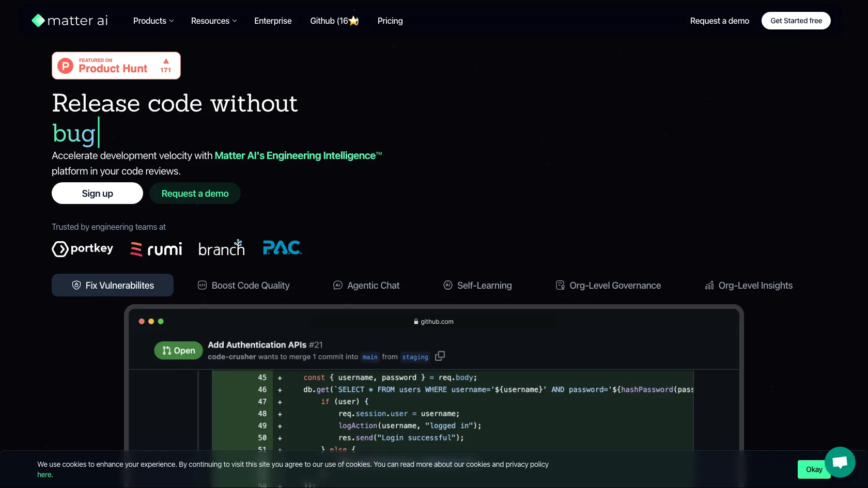
Task: Click the Product Hunt upvote arrow with 171
Action: [x=166, y=66]
